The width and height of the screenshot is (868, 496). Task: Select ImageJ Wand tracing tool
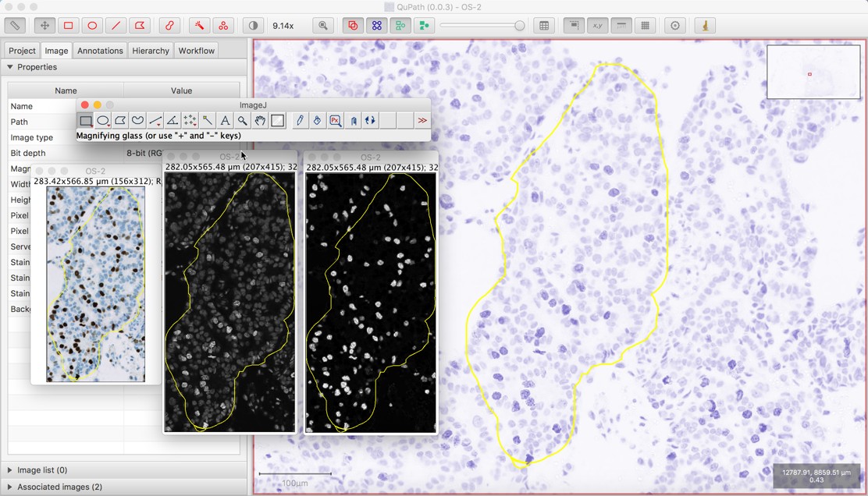click(208, 121)
